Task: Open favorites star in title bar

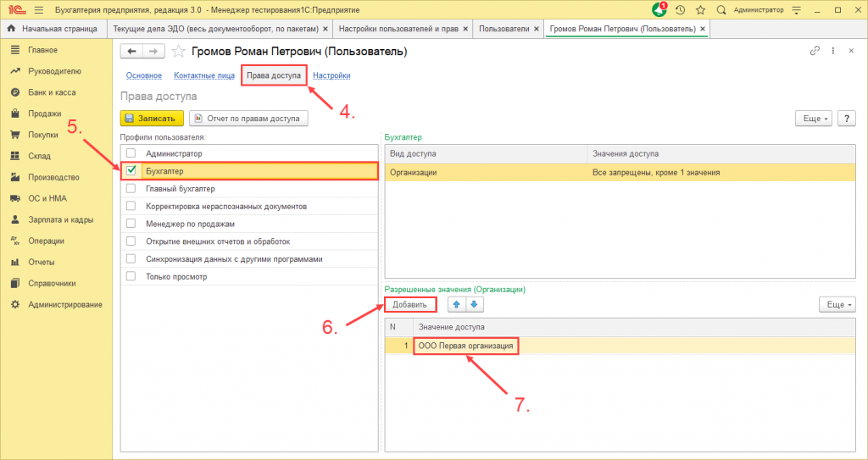Action: tap(700, 10)
